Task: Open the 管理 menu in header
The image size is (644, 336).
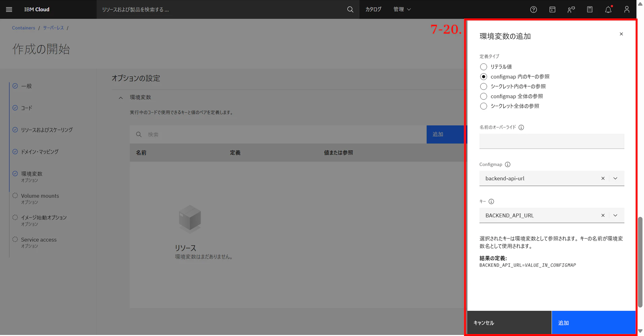Action: tap(402, 9)
